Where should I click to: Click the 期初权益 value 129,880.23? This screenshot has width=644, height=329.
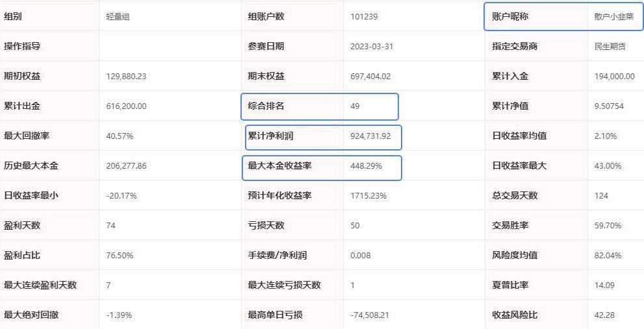tap(126, 77)
